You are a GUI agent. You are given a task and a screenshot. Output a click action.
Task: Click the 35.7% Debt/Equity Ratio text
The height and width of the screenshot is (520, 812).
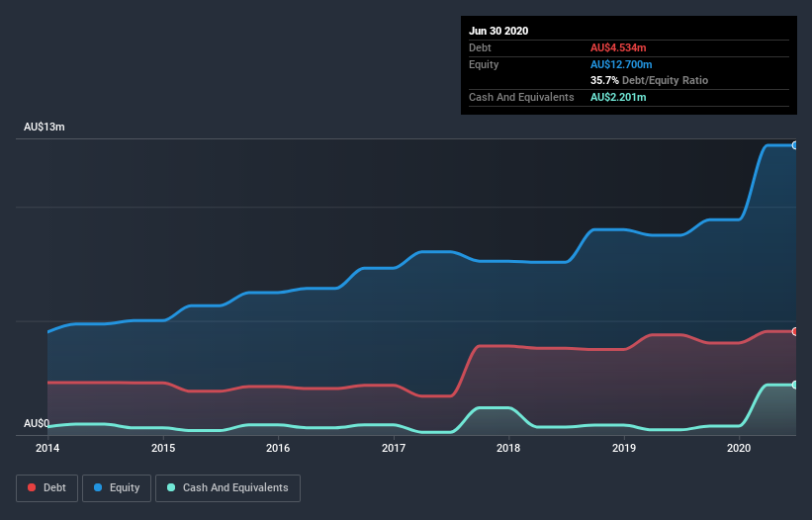click(650, 80)
